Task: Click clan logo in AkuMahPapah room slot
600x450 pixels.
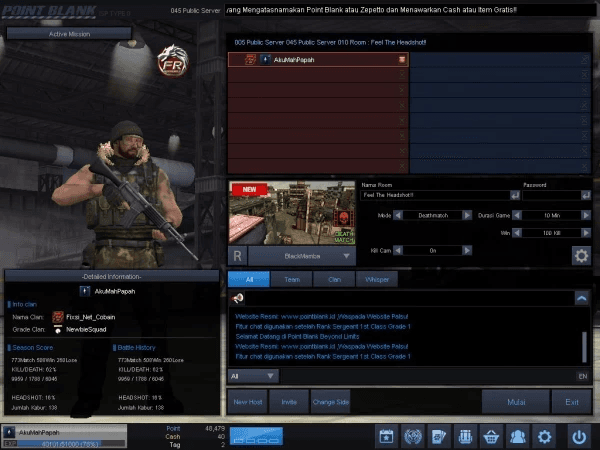Action: pyautogui.click(x=251, y=59)
